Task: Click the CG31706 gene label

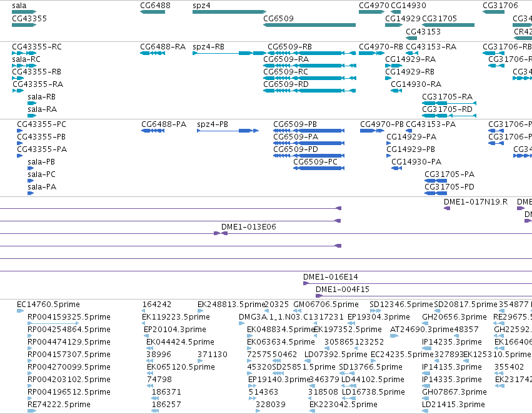Action: click(500, 6)
